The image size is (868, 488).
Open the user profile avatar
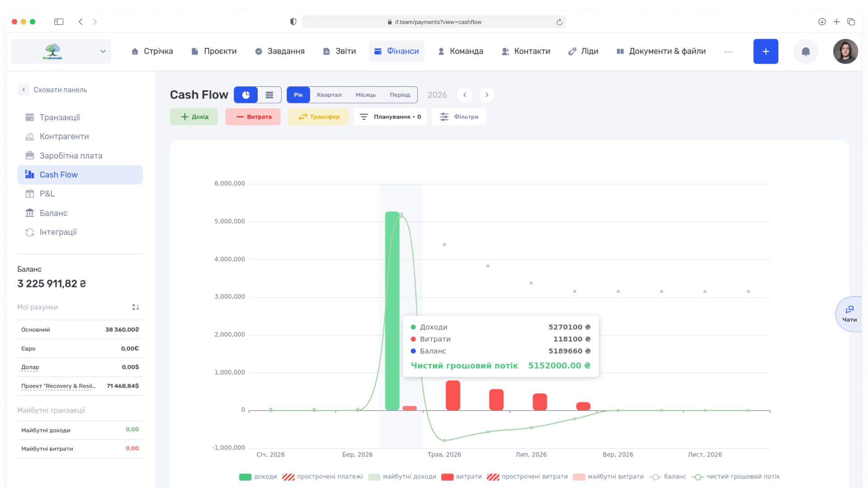pos(845,52)
